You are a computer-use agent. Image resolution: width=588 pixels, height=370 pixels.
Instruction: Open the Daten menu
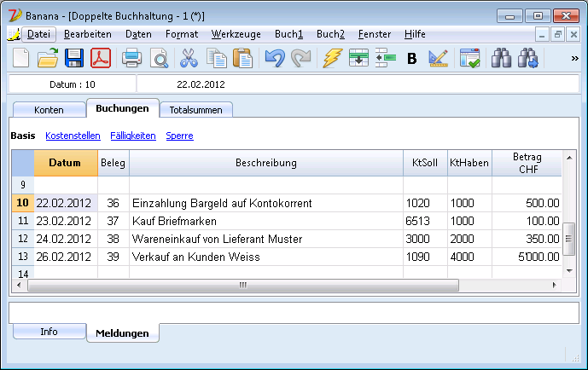tap(138, 34)
